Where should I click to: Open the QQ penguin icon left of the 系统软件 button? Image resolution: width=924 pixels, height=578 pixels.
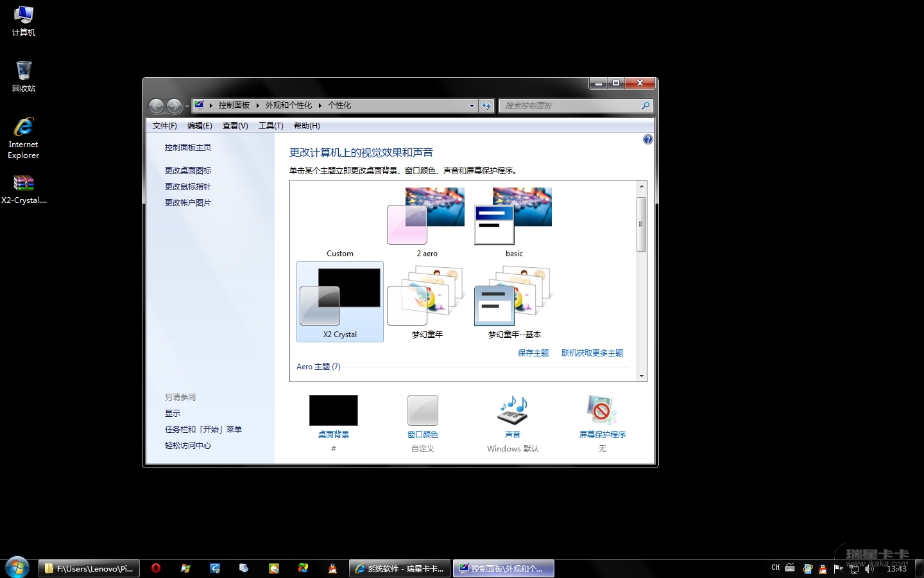pyautogui.click(x=332, y=568)
